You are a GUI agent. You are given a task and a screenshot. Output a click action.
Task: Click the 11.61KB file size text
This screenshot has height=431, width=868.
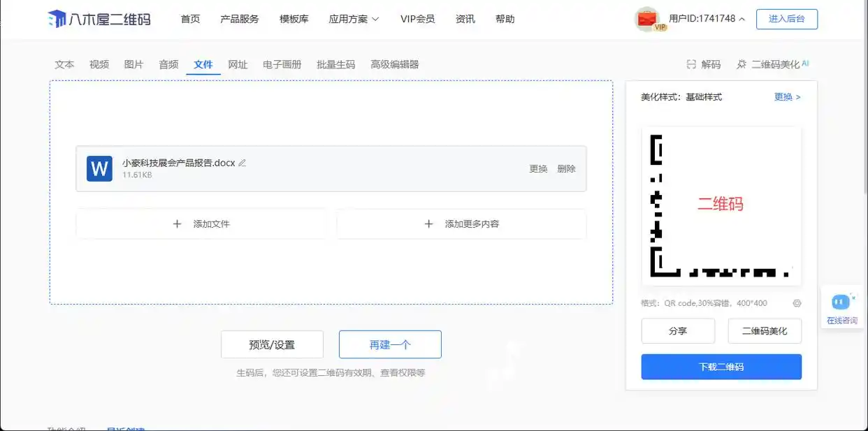[137, 175]
